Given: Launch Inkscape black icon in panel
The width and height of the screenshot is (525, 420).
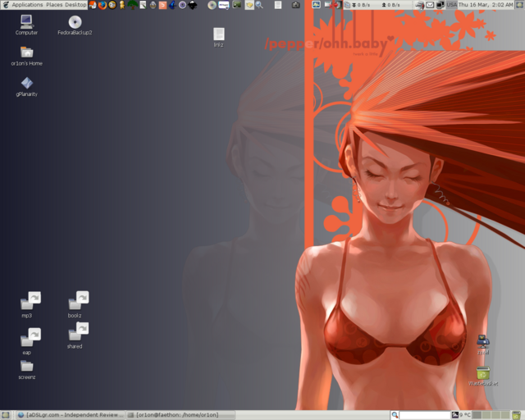Looking at the screenshot, I should tap(193, 5).
